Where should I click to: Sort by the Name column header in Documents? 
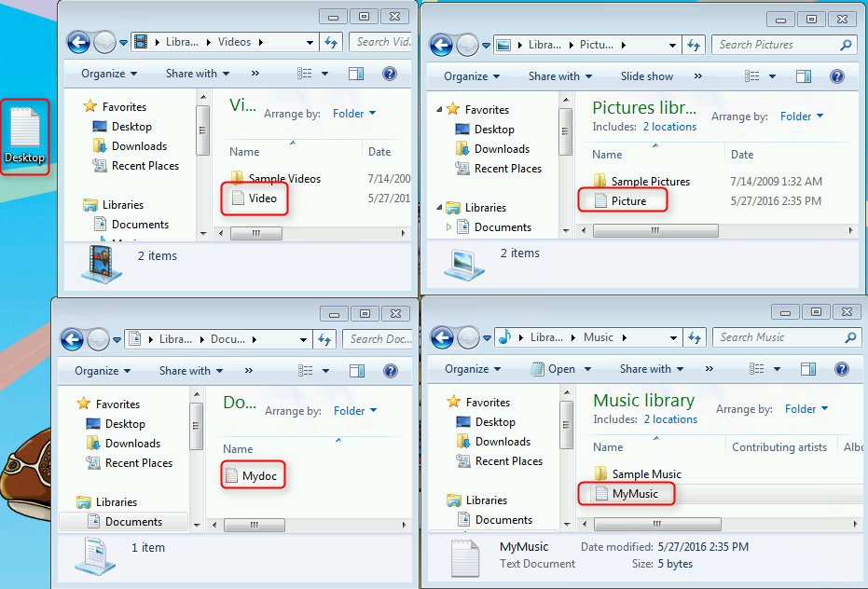237,449
